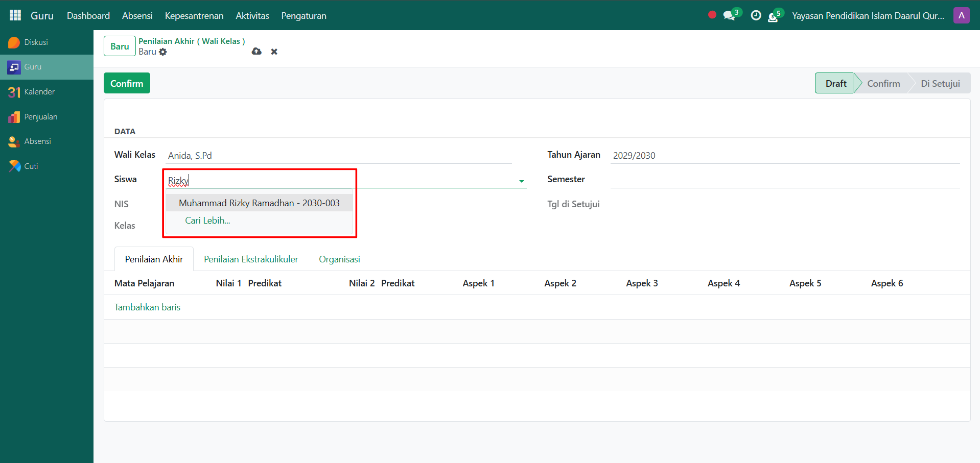Click the Semester input field
The width and height of the screenshot is (980, 463).
pyautogui.click(x=784, y=180)
